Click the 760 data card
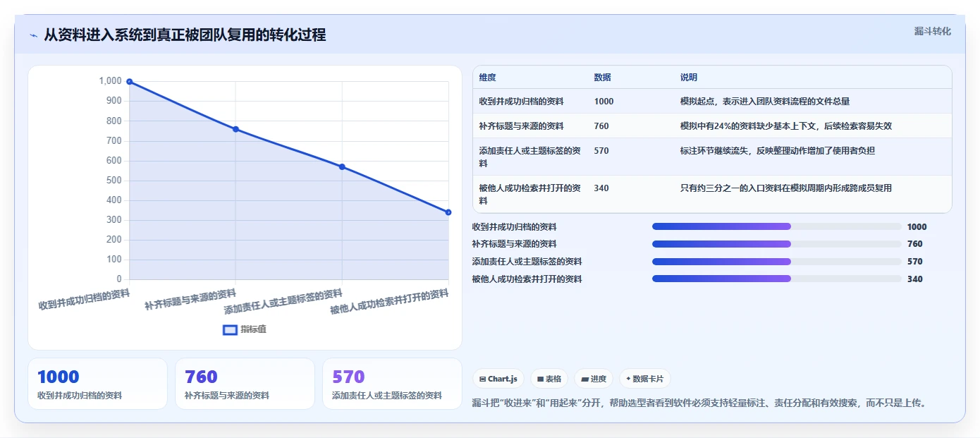Viewport: 980px width, 438px height. 245,384
